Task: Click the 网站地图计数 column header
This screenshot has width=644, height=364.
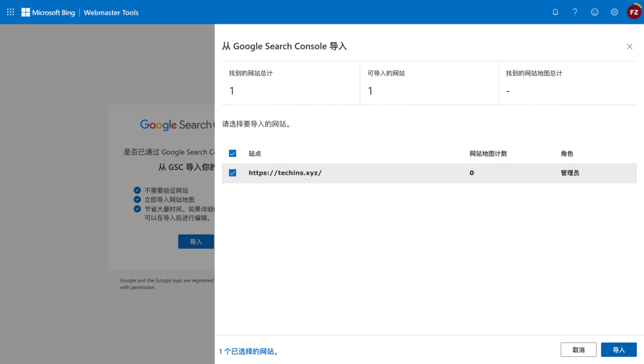Action: point(488,153)
